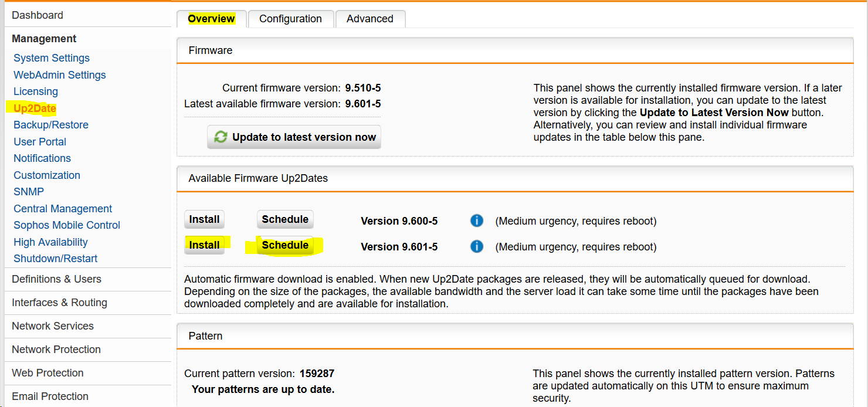This screenshot has height=407, width=868.
Task: Expand Network Protection section
Action: [x=56, y=350]
